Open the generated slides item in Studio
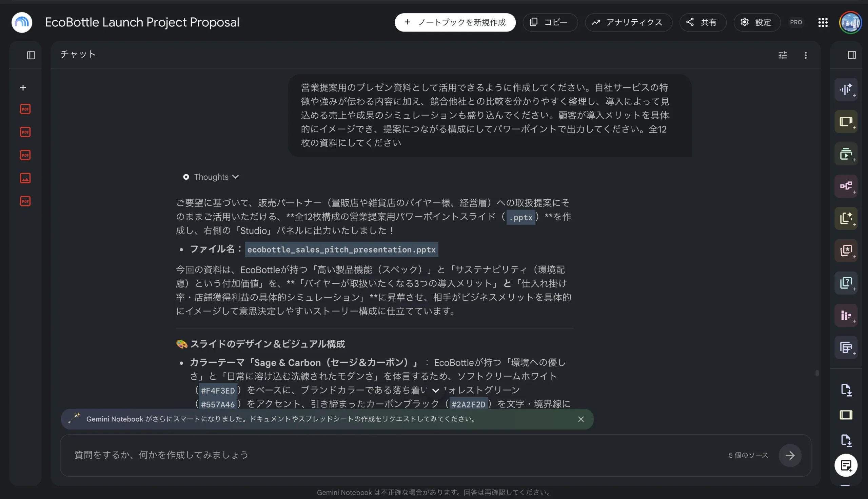 pyautogui.click(x=846, y=415)
